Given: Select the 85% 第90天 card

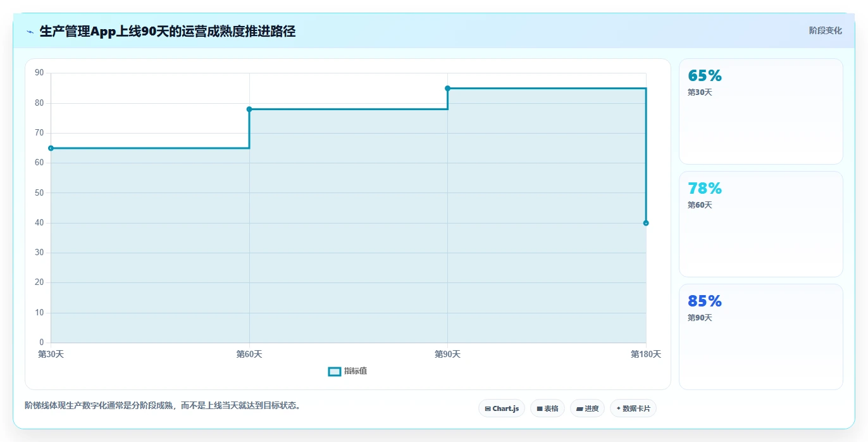Looking at the screenshot, I should pyautogui.click(x=760, y=337).
